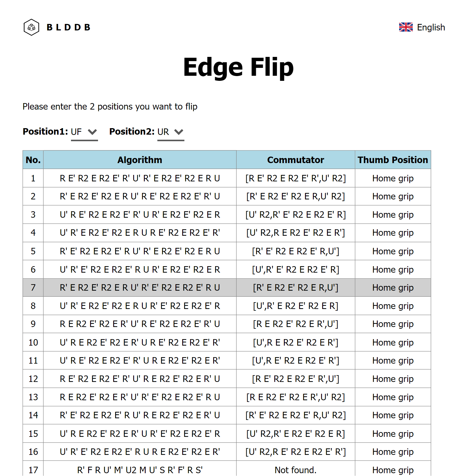Click the 'Not found.' commutator cell
Viewport: 476px width, 476px height.
click(295, 470)
